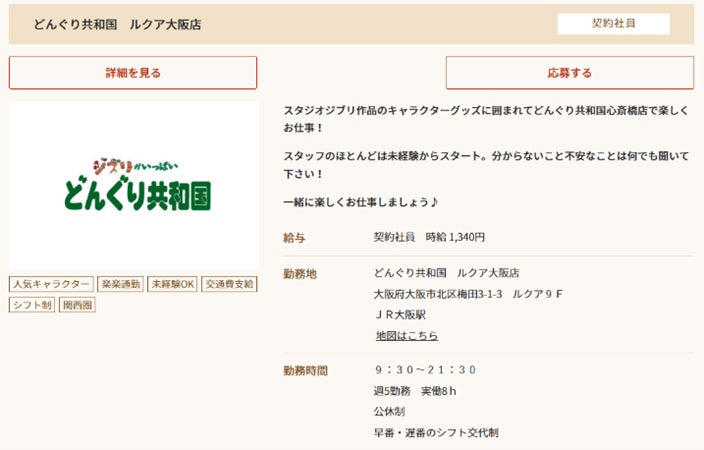Click the 大阪府大阪市北区梅田 address line
Viewport: 704px width, 450px height.
[x=468, y=294]
